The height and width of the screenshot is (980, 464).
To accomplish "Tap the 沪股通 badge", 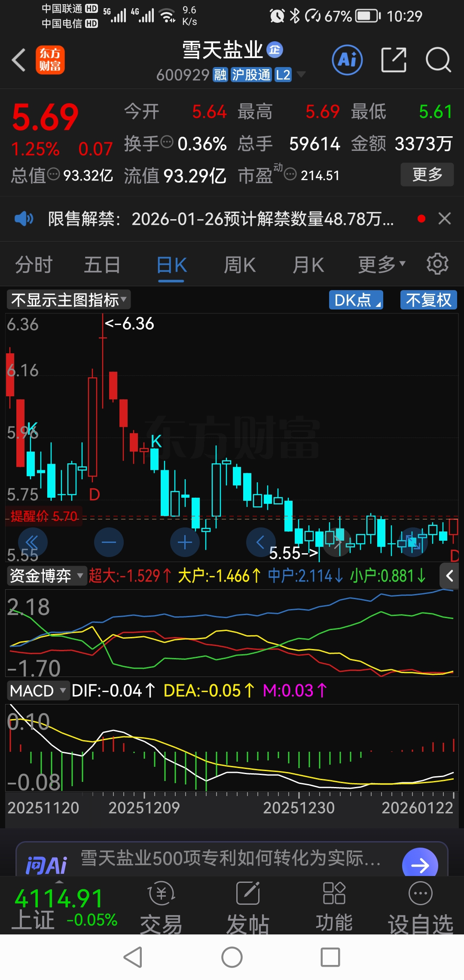I will pyautogui.click(x=251, y=75).
